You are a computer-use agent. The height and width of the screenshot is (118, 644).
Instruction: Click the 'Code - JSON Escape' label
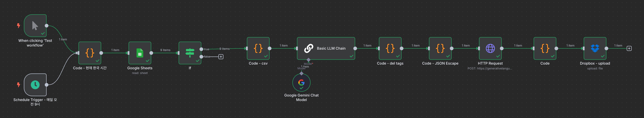point(440,63)
